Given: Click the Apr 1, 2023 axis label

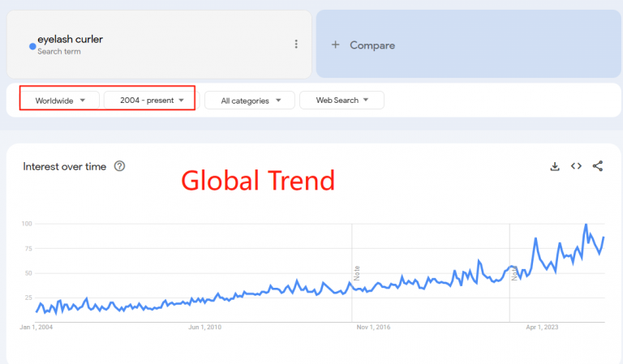Looking at the screenshot, I should click(542, 327).
